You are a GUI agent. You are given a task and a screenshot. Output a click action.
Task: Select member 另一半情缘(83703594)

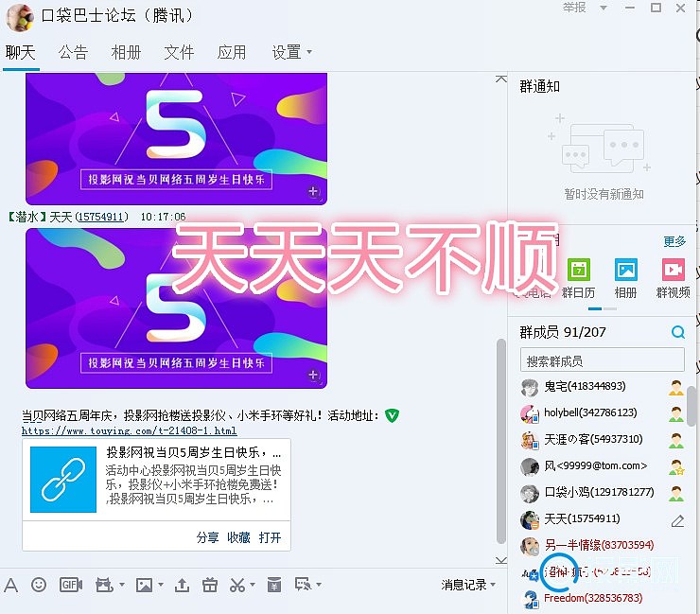[603, 546]
